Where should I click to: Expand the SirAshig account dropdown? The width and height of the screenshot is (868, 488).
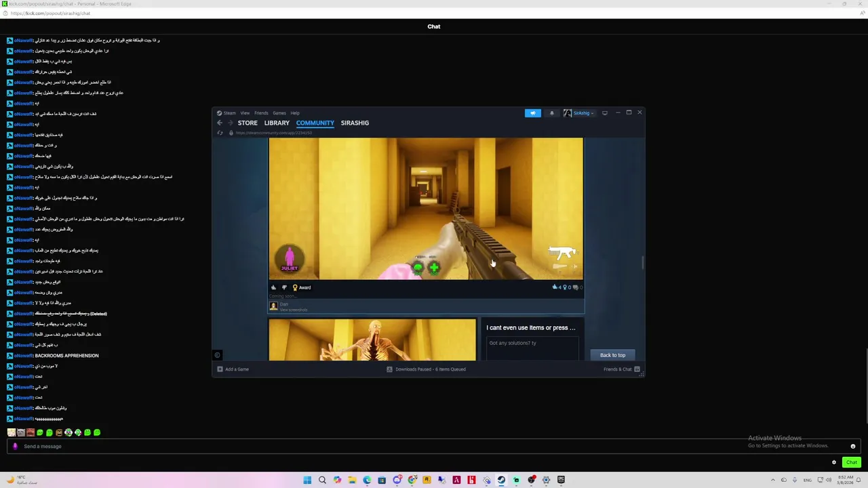point(580,113)
